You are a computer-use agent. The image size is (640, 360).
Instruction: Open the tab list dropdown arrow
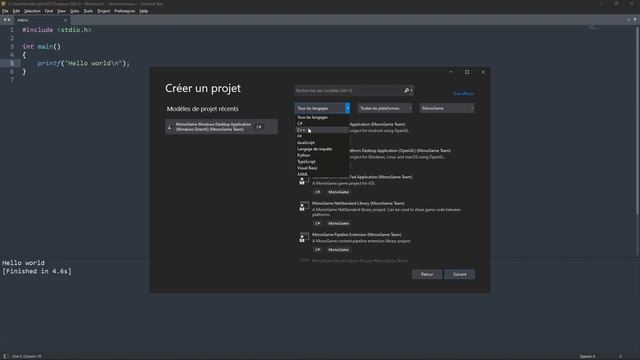[x=635, y=20]
